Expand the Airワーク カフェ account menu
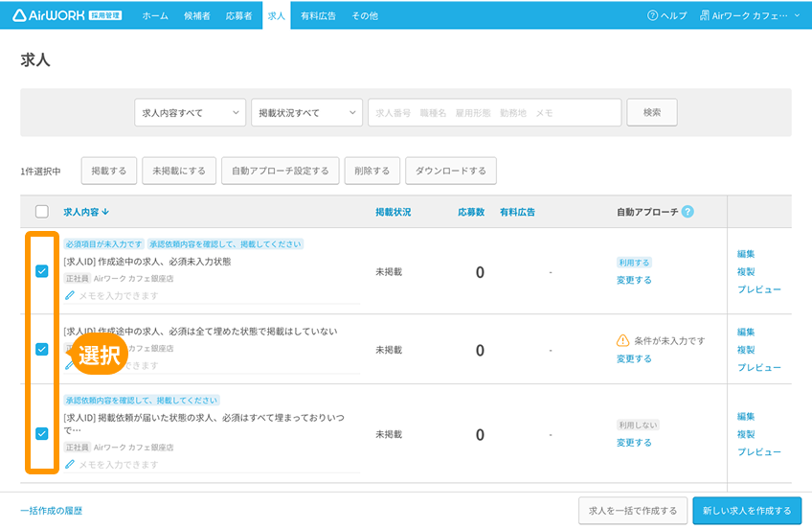The image size is (812, 529). (750, 15)
